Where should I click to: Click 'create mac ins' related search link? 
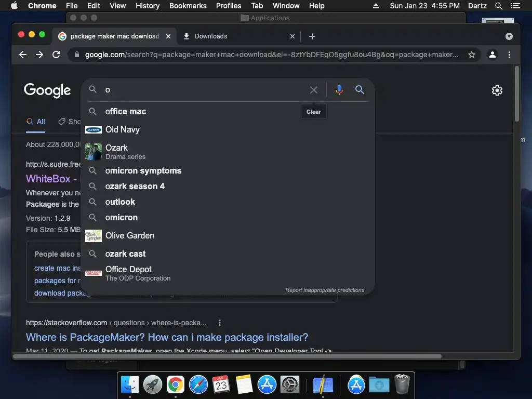(57, 268)
